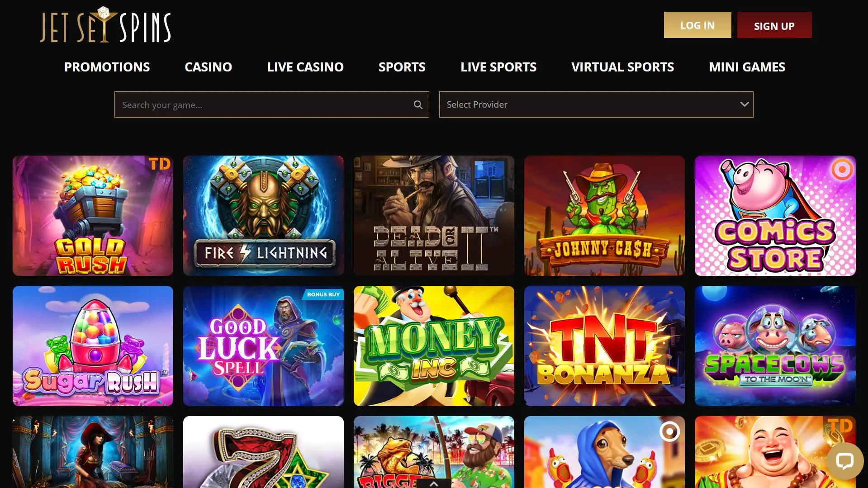The width and height of the screenshot is (868, 488).
Task: Launch the TNT Bonanza game
Action: (604, 346)
